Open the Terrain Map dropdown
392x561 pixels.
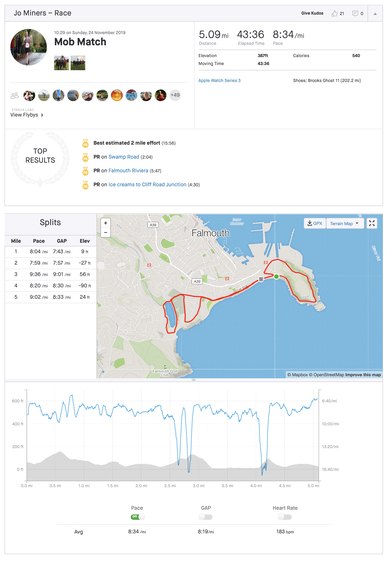pyautogui.click(x=344, y=224)
